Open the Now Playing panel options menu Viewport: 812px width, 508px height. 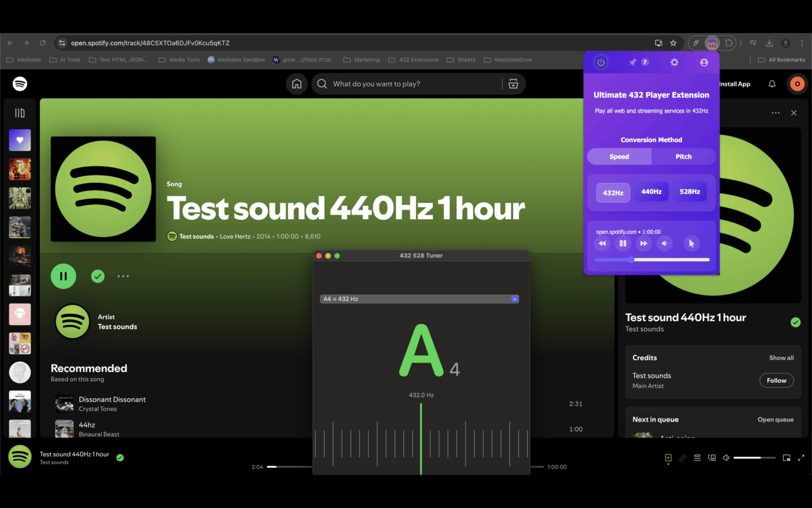(x=775, y=112)
